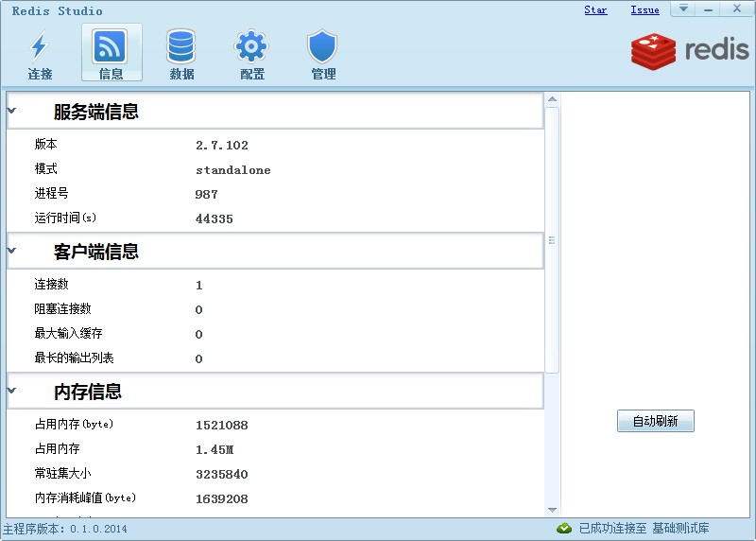Collapse the 客户端信息 section
The image size is (756, 541).
click(x=12, y=251)
